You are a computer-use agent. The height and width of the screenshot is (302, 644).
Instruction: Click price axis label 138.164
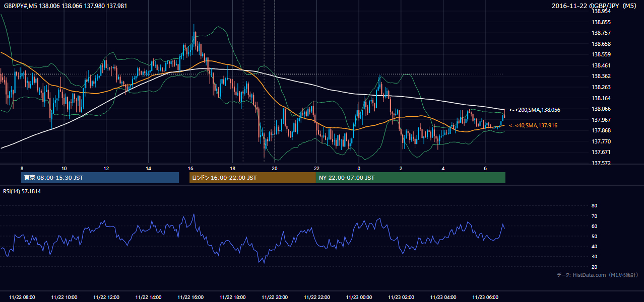[601, 98]
